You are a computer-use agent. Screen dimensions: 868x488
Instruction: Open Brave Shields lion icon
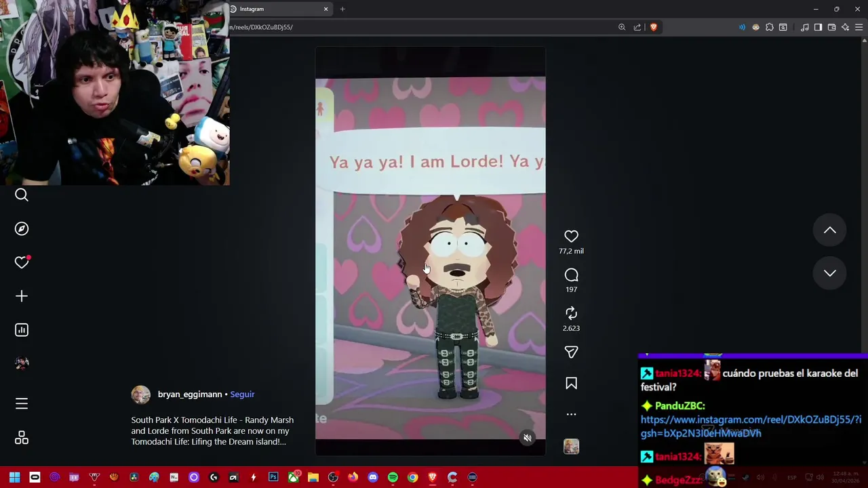coord(654,27)
